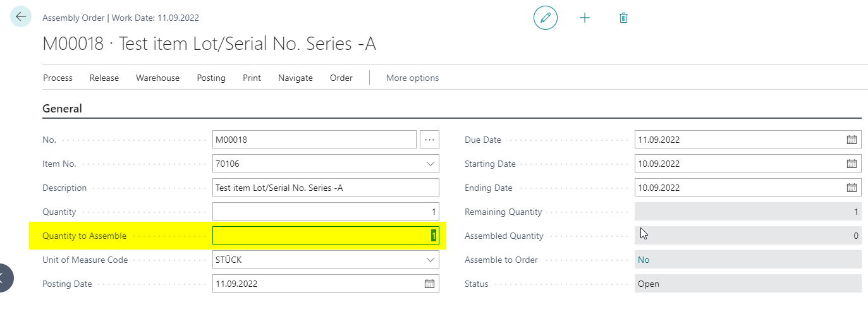Open the Posting menu
868x314 pixels.
point(211,78)
